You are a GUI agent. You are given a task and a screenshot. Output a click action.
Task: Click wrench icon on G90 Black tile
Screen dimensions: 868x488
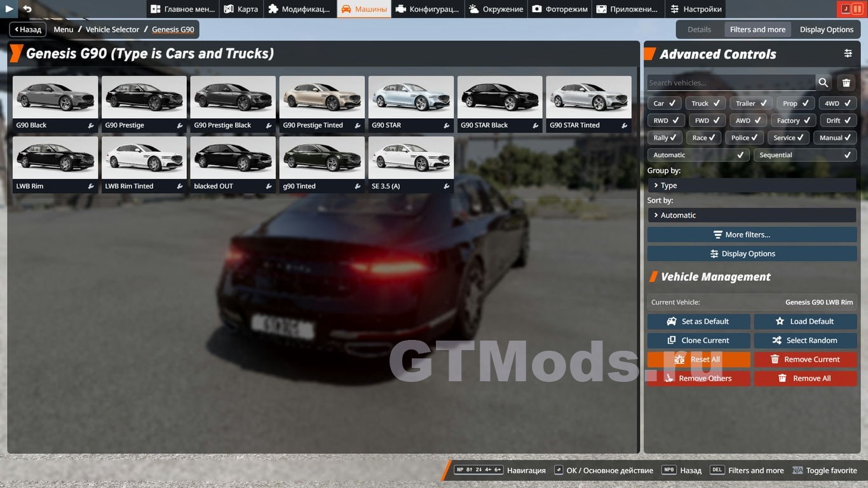pyautogui.click(x=91, y=126)
